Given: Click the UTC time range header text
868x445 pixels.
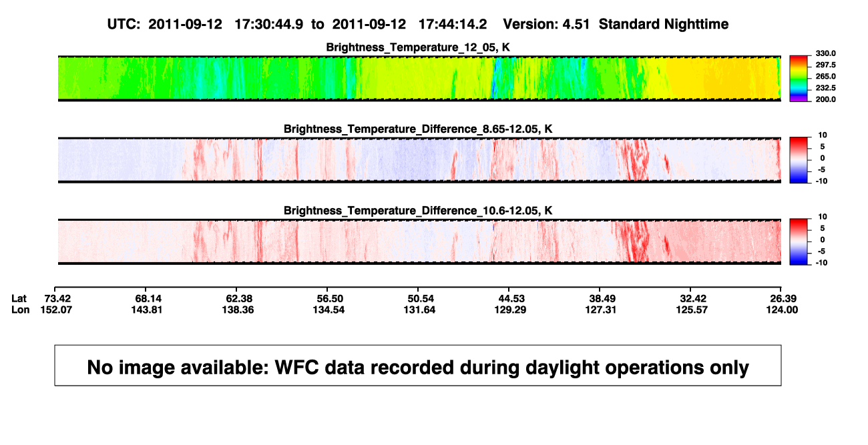Looking at the screenshot, I should coord(297,24).
